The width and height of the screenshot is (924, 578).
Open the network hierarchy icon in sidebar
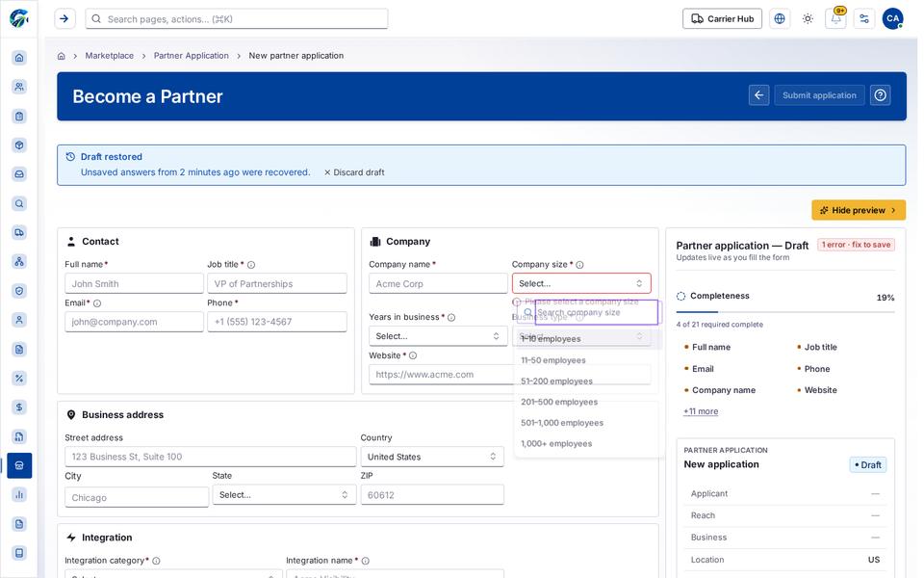(x=19, y=261)
